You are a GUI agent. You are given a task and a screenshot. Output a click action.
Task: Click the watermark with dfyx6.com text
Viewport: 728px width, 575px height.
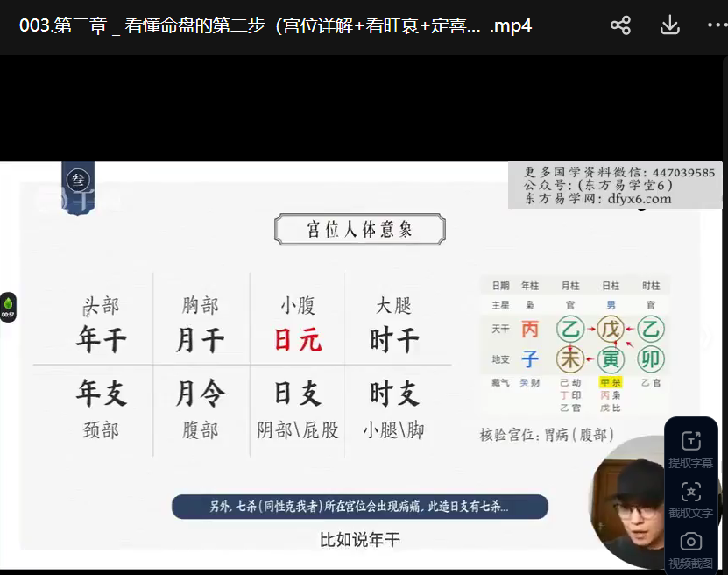[x=611, y=186]
